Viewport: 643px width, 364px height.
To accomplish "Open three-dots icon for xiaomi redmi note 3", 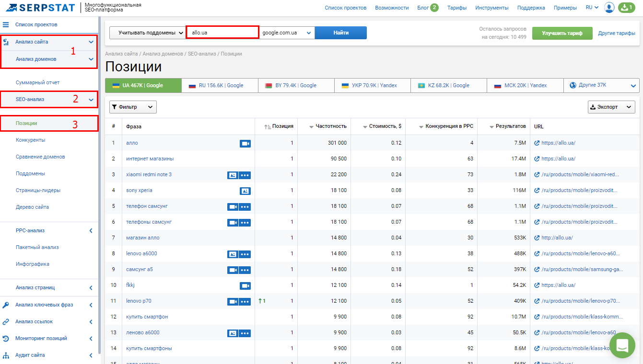I will [245, 175].
